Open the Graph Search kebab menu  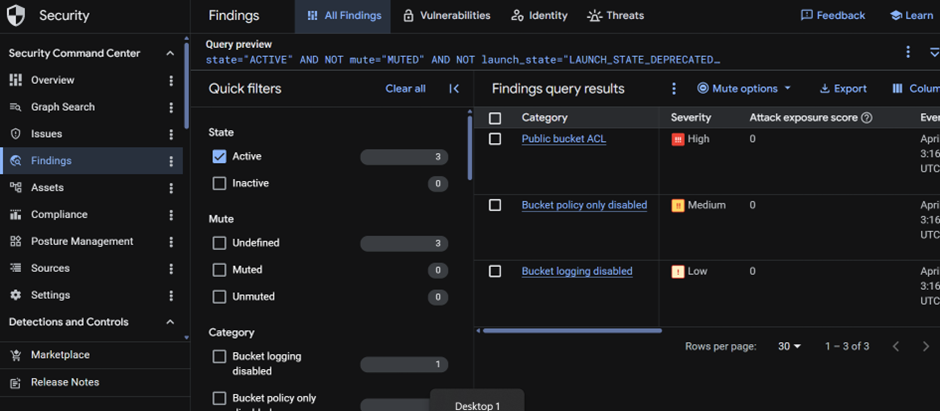(x=171, y=107)
